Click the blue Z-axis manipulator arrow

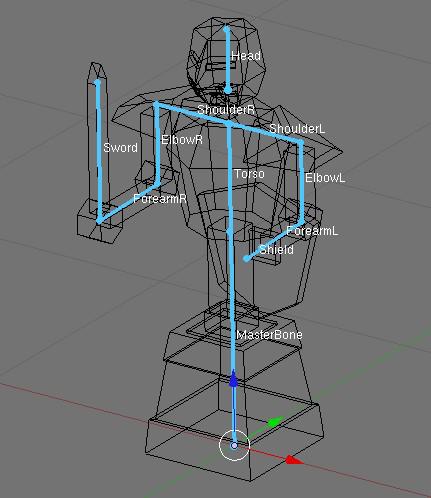pyautogui.click(x=234, y=379)
